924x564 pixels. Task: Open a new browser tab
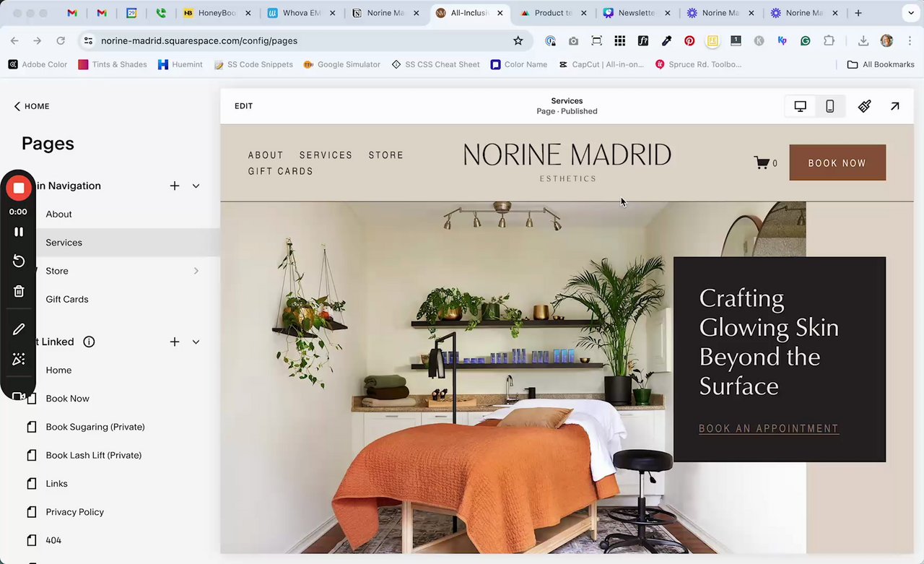(858, 13)
